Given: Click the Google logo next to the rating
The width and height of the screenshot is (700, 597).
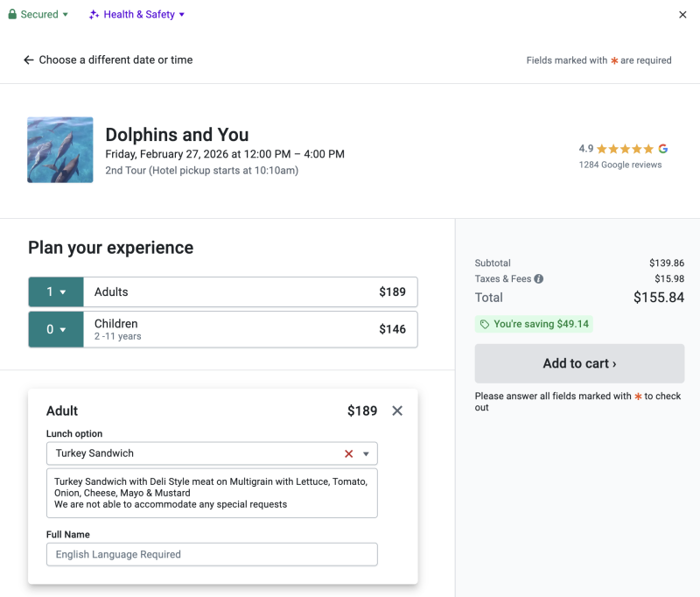Looking at the screenshot, I should (x=662, y=149).
